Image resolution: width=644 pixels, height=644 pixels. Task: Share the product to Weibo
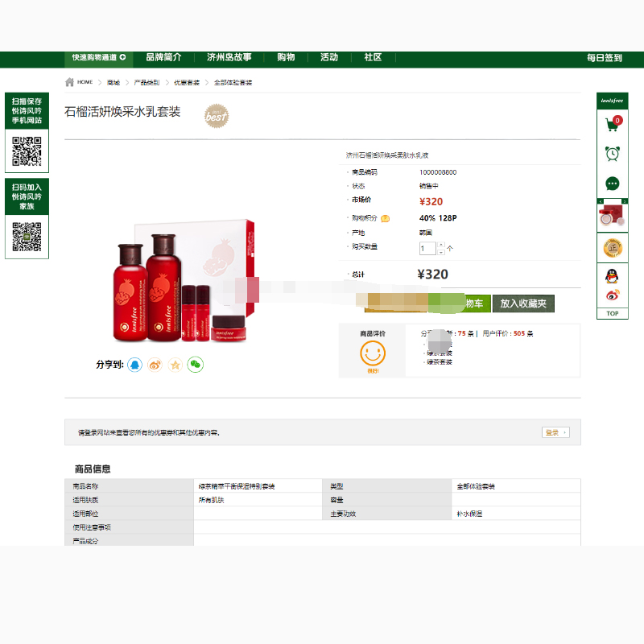click(x=155, y=365)
